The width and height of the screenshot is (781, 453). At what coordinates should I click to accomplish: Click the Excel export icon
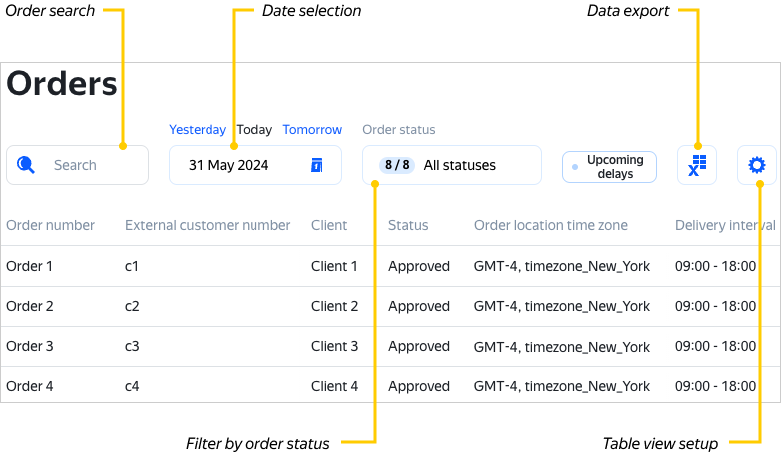[697, 166]
